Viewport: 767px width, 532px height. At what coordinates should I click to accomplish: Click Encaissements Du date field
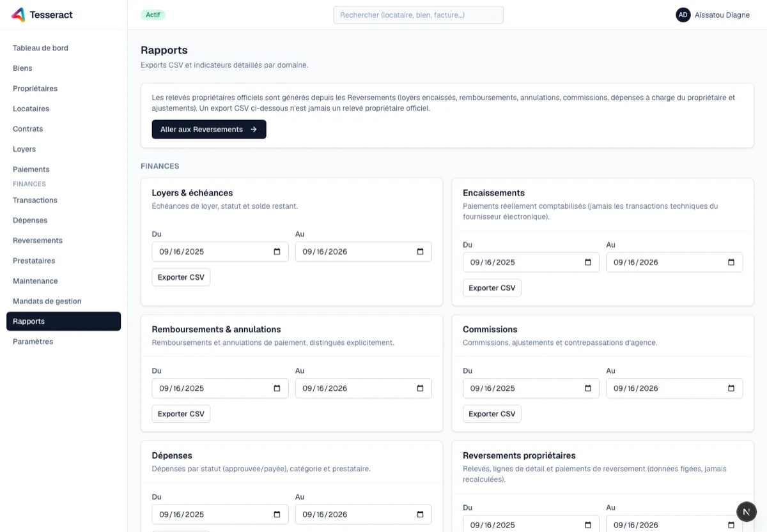click(x=531, y=262)
